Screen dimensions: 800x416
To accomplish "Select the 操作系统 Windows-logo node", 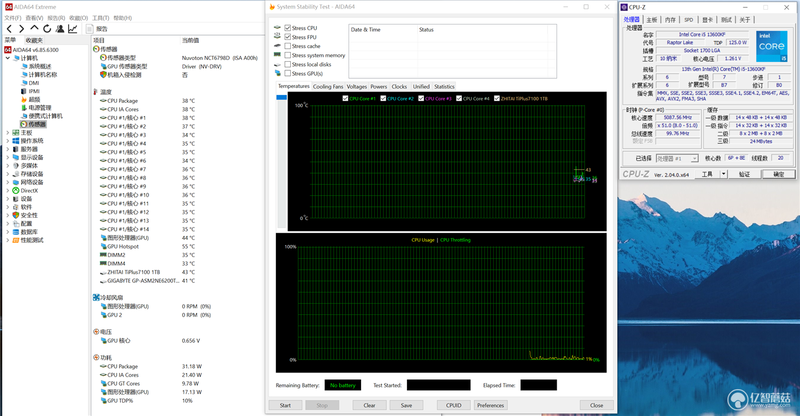I will click(x=28, y=141).
